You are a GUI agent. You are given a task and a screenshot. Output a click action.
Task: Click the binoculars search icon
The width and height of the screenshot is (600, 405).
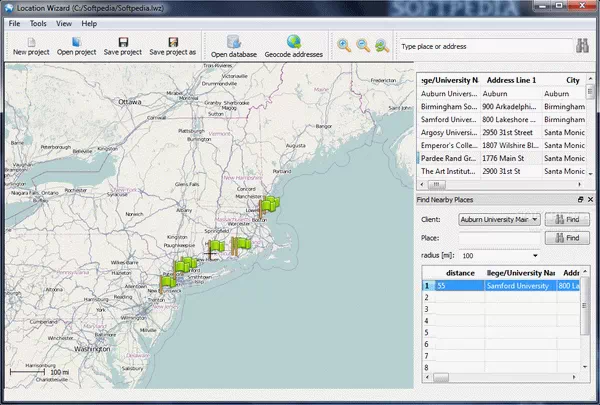(583, 45)
